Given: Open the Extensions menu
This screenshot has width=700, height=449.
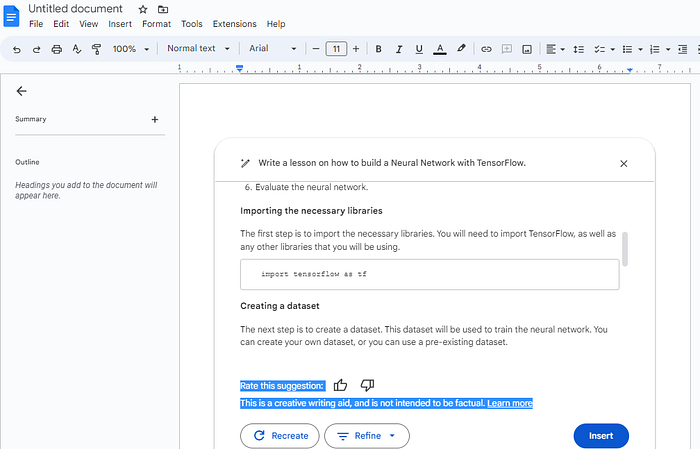Looking at the screenshot, I should click(x=234, y=24).
